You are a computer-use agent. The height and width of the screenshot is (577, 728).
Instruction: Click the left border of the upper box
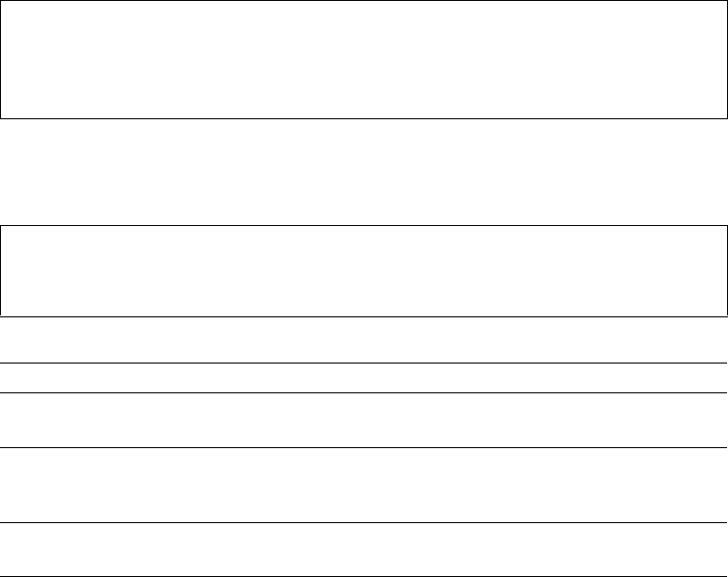pyautogui.click(x=0, y=60)
